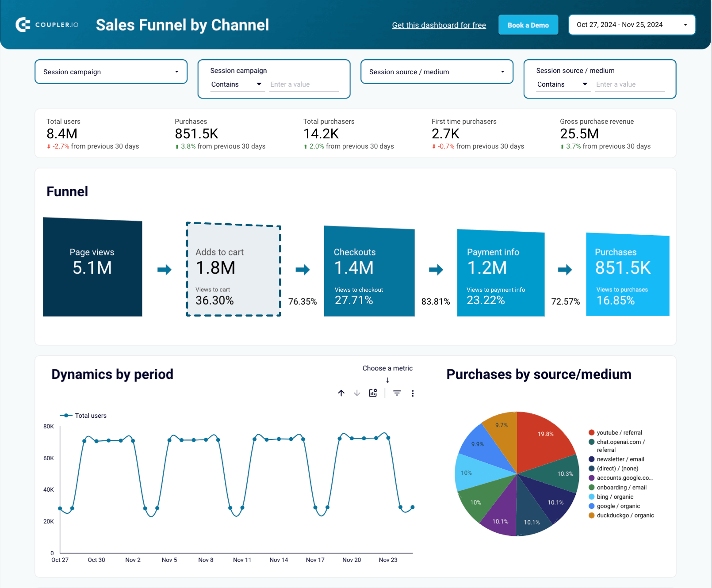Click the drill down arrow icon
The width and height of the screenshot is (712, 588).
point(357,393)
